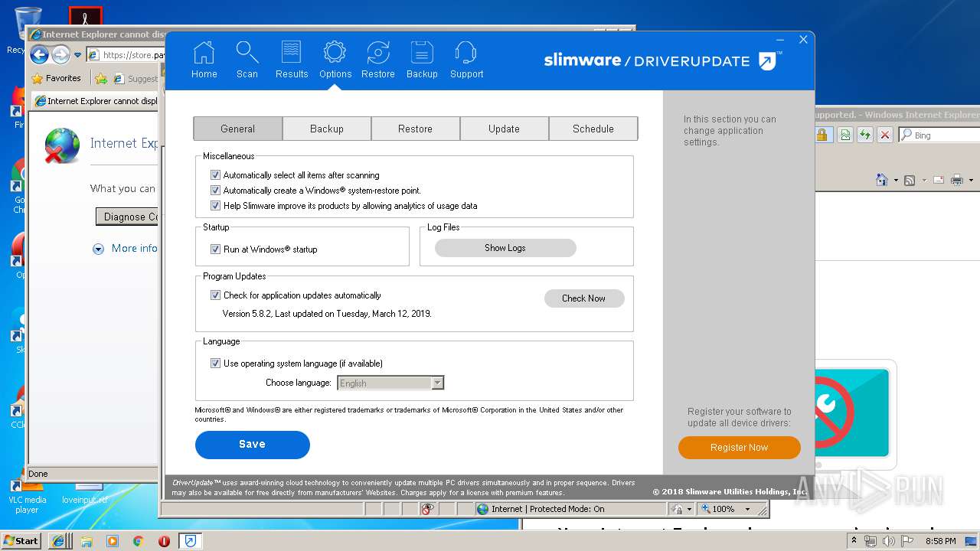Open Opera from the taskbar
This screenshot has height=551, width=980.
click(x=164, y=541)
